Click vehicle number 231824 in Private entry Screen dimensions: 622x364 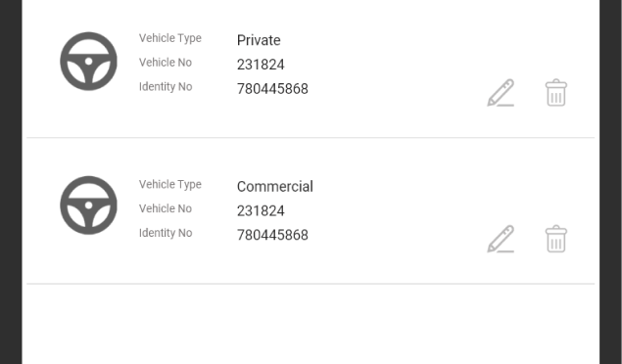pos(261,65)
